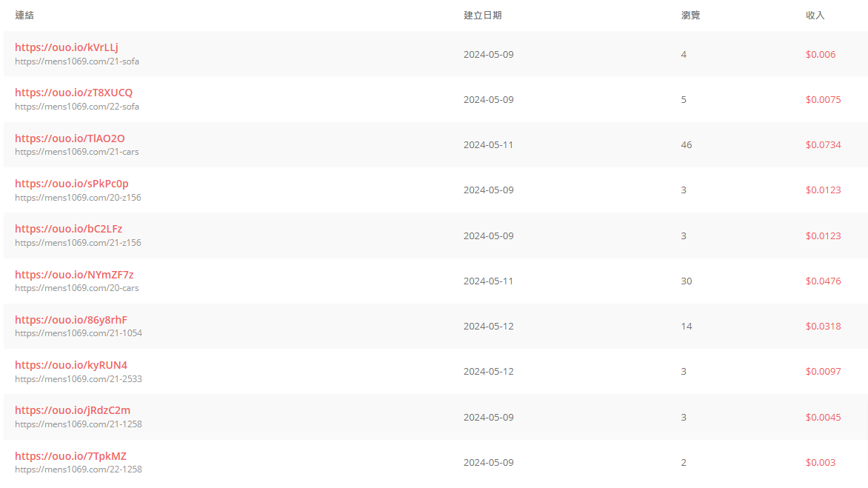The height and width of the screenshot is (488, 868).
Task: Click the $0.0734 income value
Action: click(823, 145)
